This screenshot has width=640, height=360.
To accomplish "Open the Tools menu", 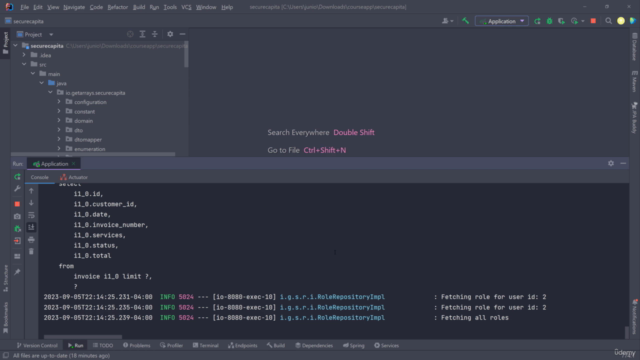I will pos(170,7).
